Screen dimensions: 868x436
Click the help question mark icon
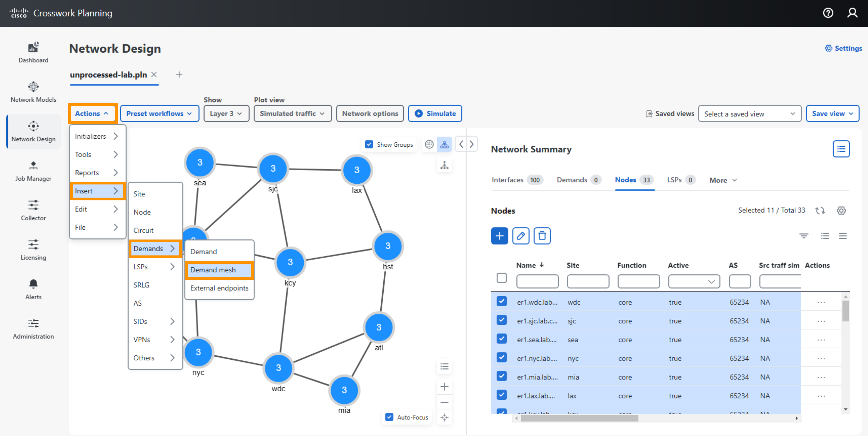pyautogui.click(x=828, y=13)
